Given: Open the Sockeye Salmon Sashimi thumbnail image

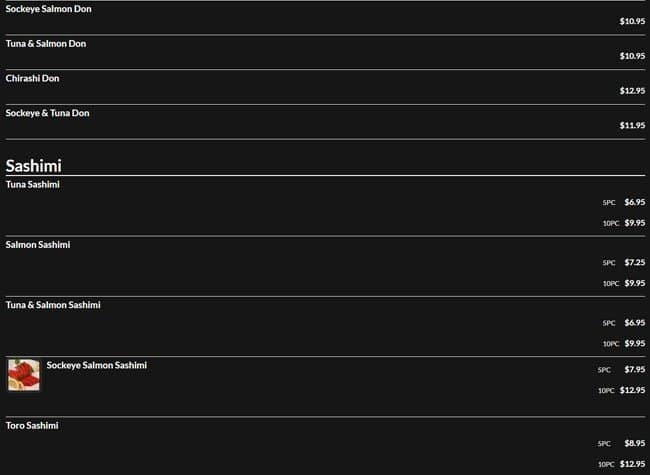Looking at the screenshot, I should 23,375.
